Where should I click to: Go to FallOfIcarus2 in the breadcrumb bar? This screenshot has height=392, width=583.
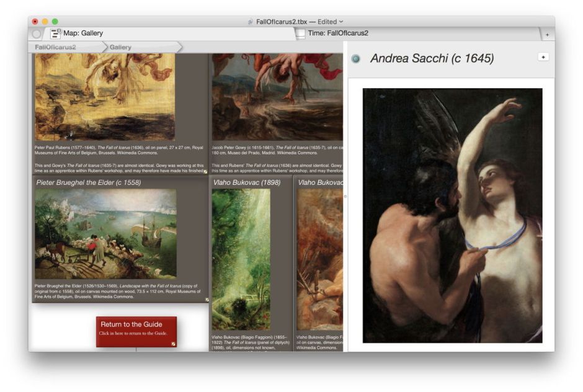pos(56,47)
